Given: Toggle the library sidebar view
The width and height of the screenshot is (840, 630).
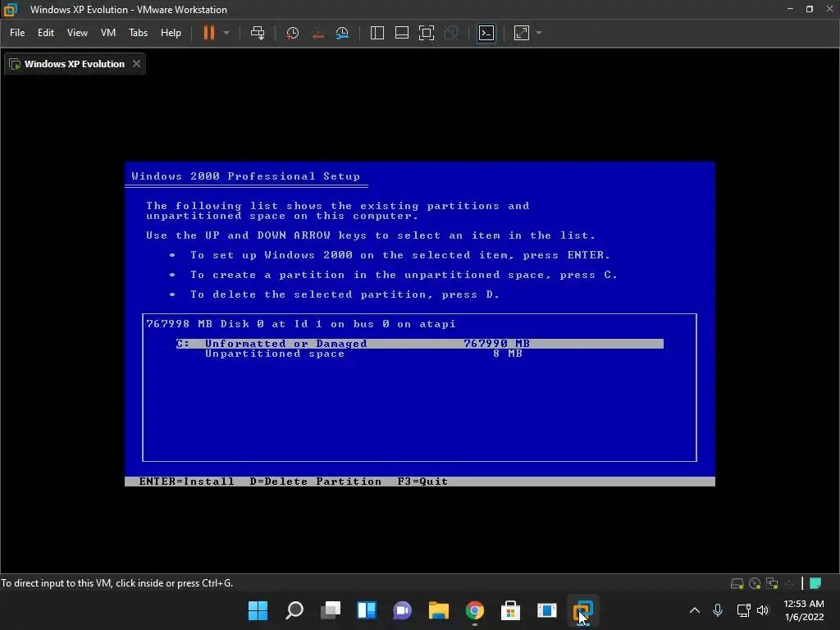Looking at the screenshot, I should (377, 33).
